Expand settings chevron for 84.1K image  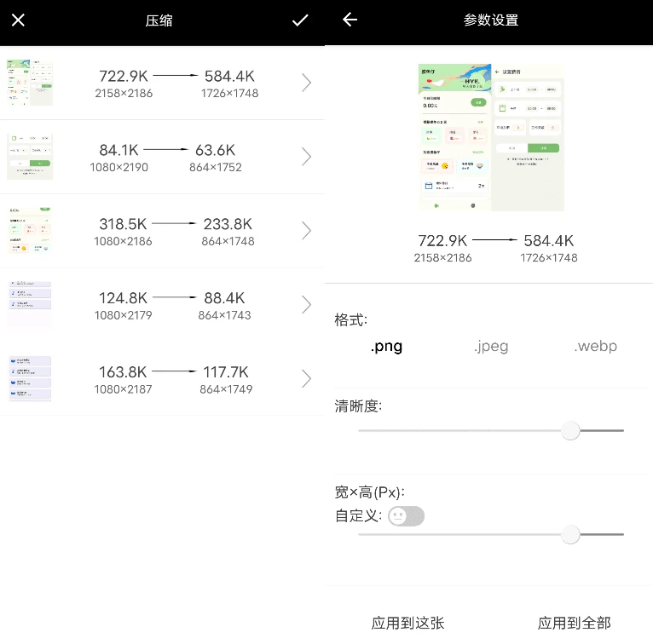(307, 157)
